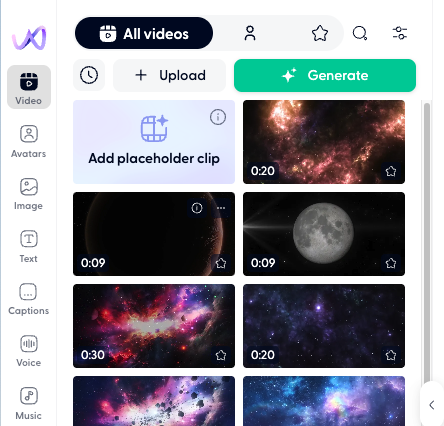Open the Image panel
This screenshot has height=426, width=444.
coord(29,194)
